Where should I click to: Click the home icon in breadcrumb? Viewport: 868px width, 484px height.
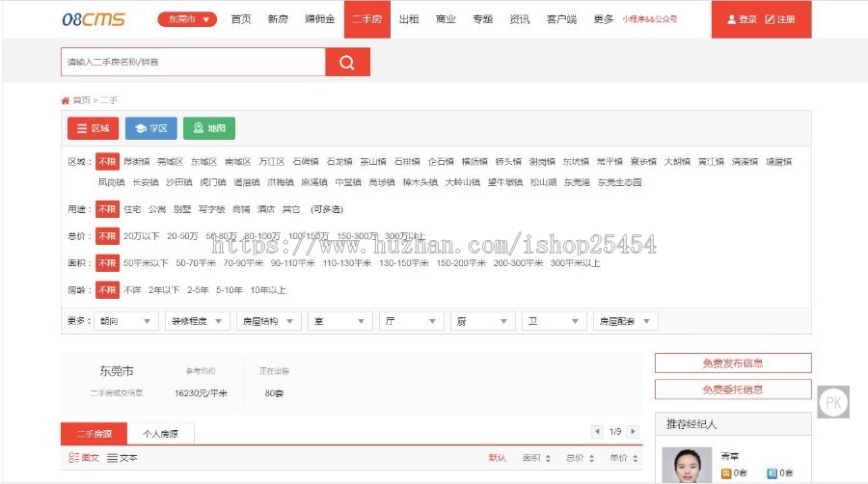66,100
